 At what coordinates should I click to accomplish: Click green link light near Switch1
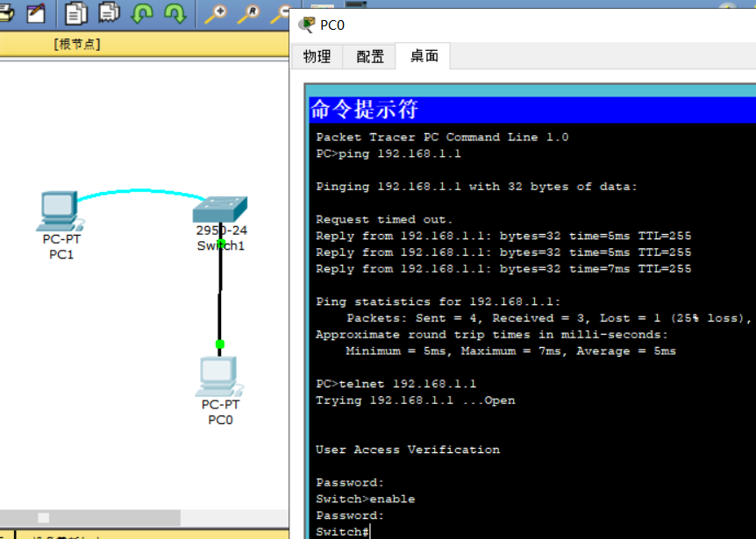(x=221, y=244)
